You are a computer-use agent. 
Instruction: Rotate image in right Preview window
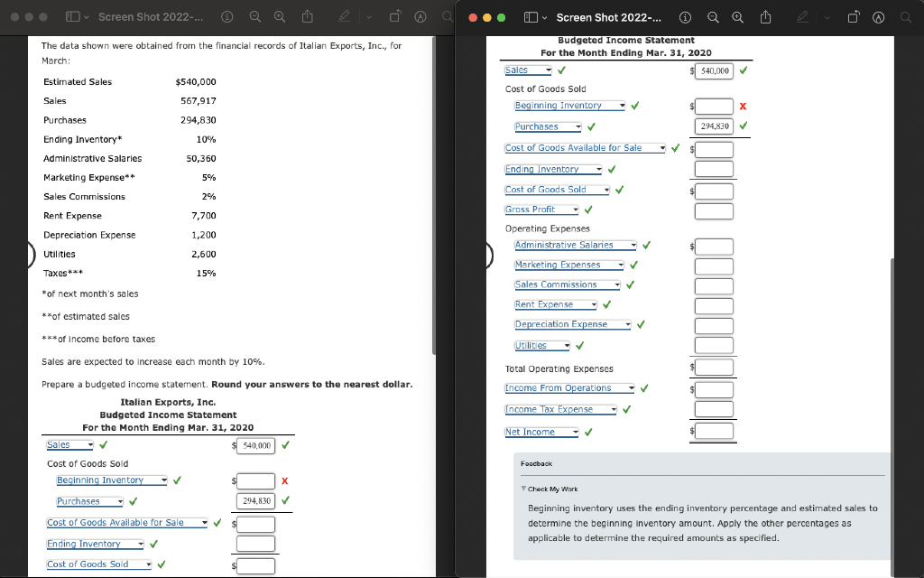tap(854, 17)
